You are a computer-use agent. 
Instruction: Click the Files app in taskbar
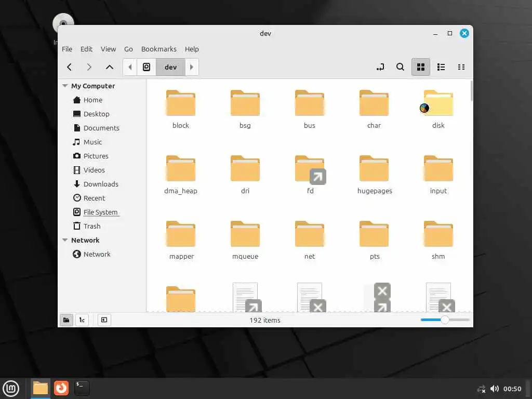click(41, 388)
